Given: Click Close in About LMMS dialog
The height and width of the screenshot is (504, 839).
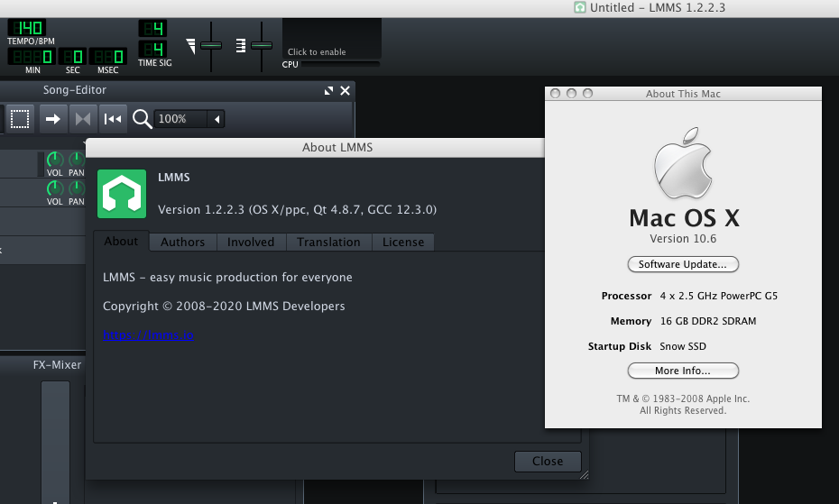Looking at the screenshot, I should (x=548, y=462).
